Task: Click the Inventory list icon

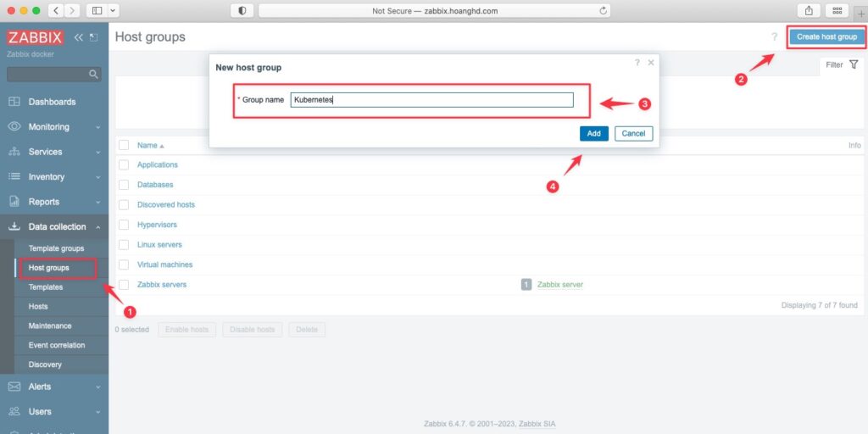Action: pyautogui.click(x=14, y=176)
